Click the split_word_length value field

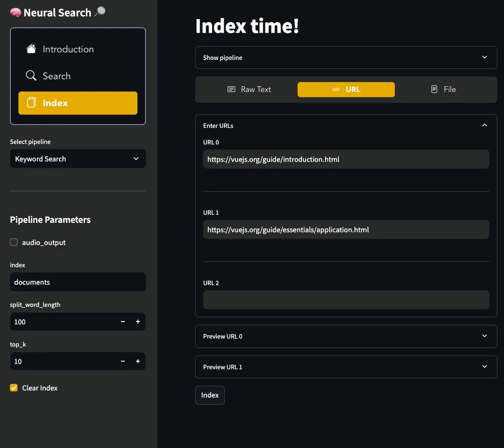pos(63,322)
